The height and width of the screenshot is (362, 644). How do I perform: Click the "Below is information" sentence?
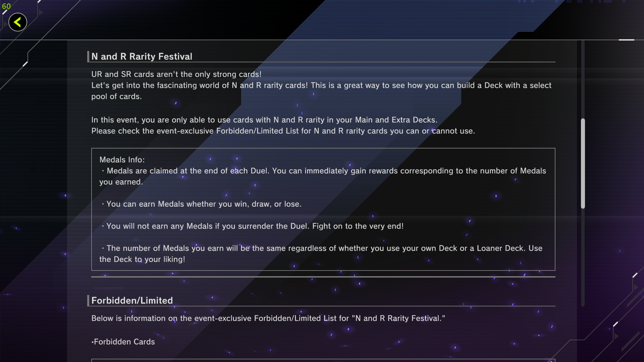(x=268, y=318)
